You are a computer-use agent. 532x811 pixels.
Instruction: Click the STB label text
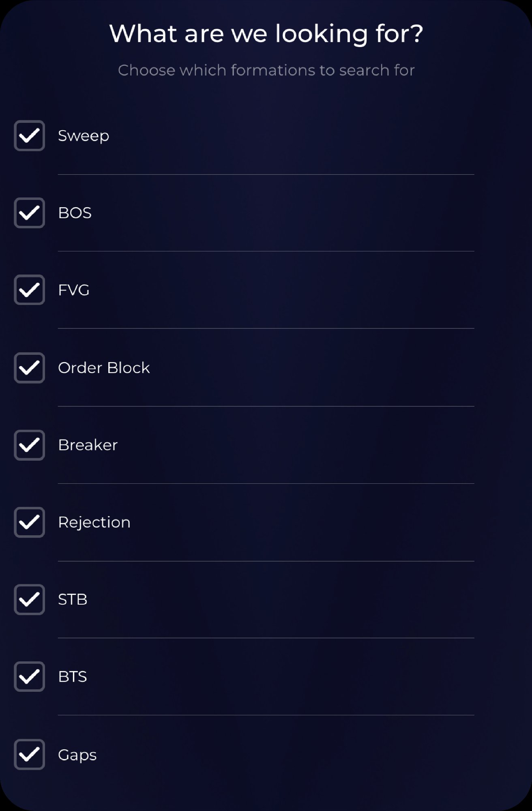point(73,599)
